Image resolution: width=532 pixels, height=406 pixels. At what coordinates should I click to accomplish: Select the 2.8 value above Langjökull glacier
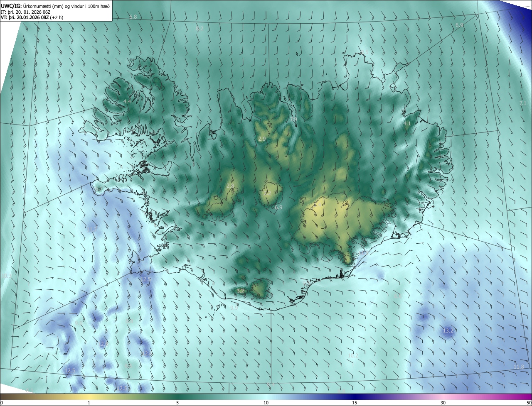(230, 186)
